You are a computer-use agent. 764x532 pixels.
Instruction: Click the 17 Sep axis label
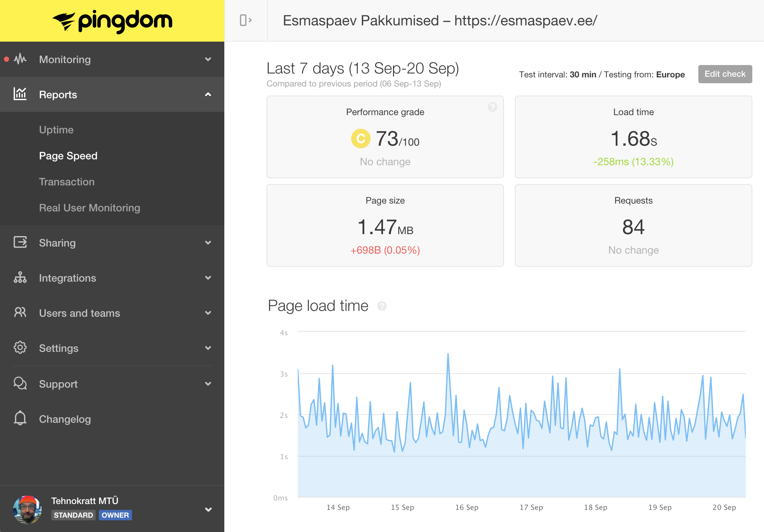[x=531, y=507]
